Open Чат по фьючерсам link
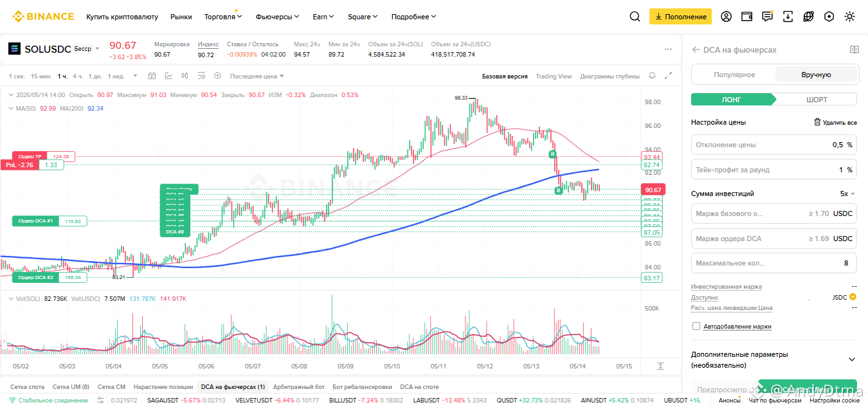Screen dimensions: 868x407 click(775, 401)
